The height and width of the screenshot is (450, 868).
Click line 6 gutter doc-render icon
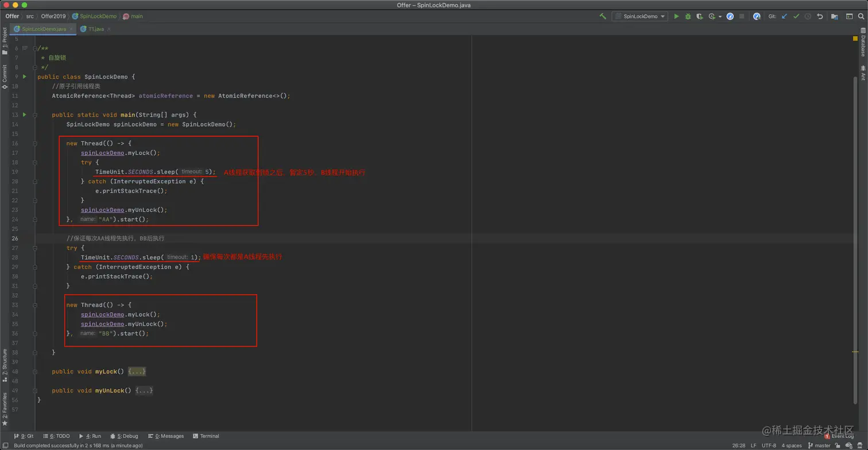tap(25, 48)
